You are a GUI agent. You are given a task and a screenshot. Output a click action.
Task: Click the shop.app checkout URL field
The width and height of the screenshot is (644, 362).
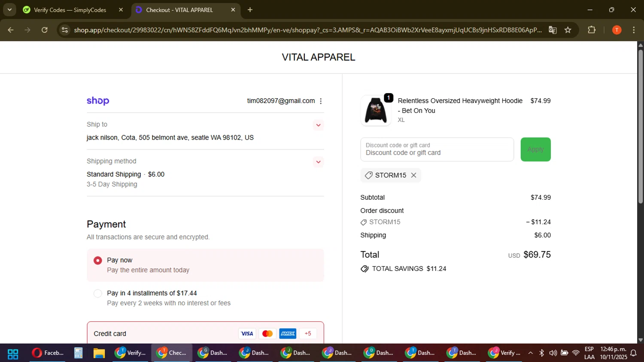click(307, 30)
